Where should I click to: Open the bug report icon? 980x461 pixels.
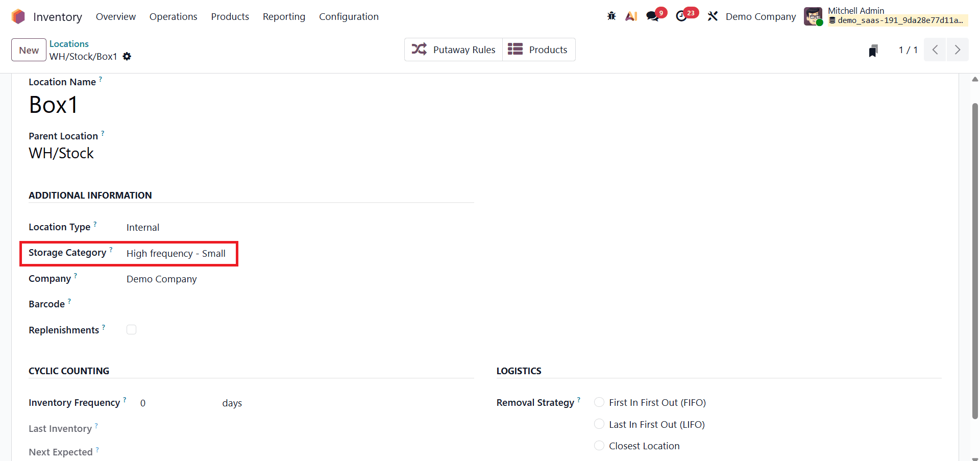[611, 16]
